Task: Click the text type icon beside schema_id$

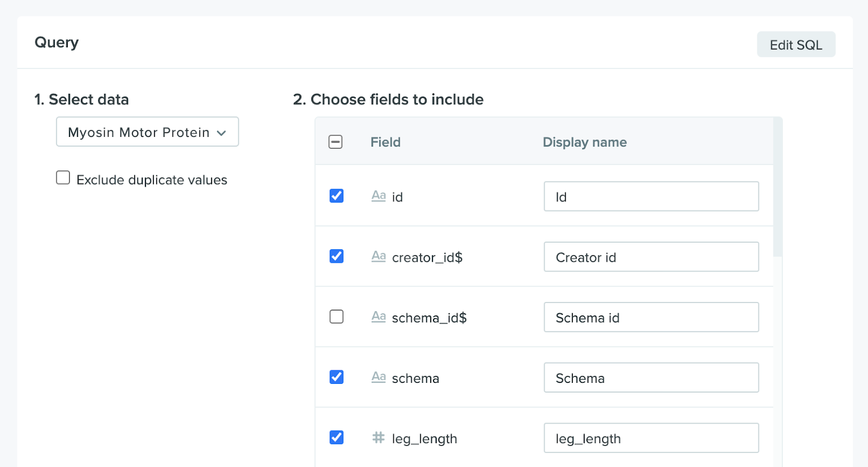Action: 379,317
